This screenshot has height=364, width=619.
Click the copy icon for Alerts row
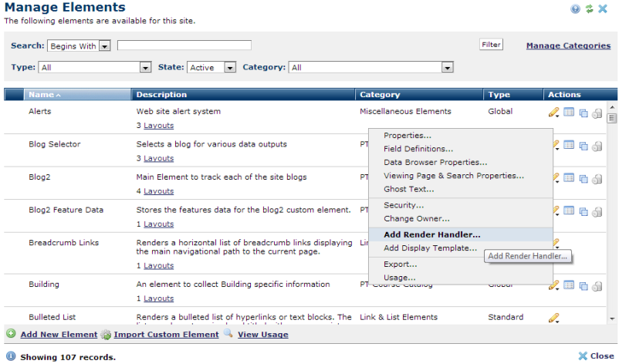[x=583, y=113]
